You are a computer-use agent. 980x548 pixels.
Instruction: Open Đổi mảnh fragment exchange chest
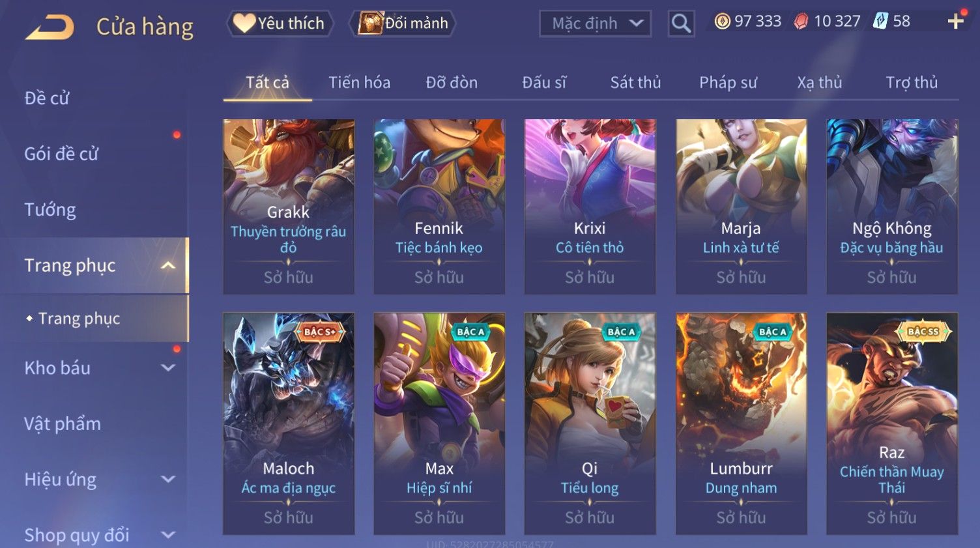[x=402, y=23]
